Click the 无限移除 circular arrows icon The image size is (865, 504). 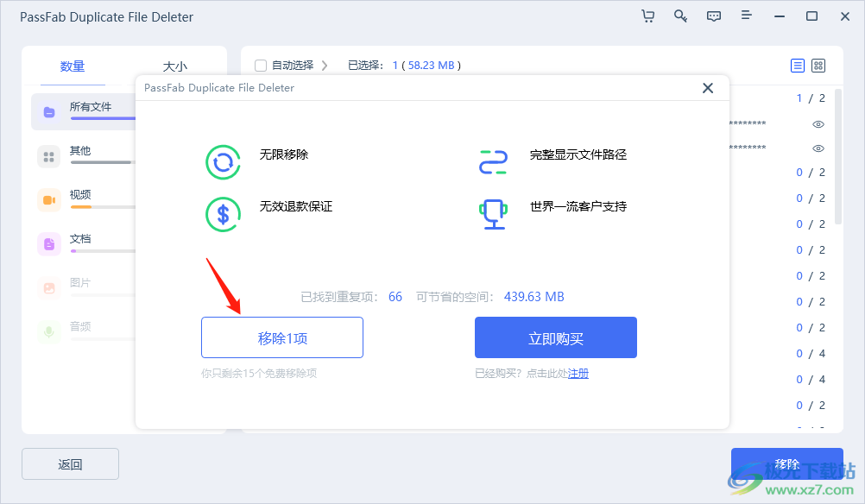pos(223,162)
